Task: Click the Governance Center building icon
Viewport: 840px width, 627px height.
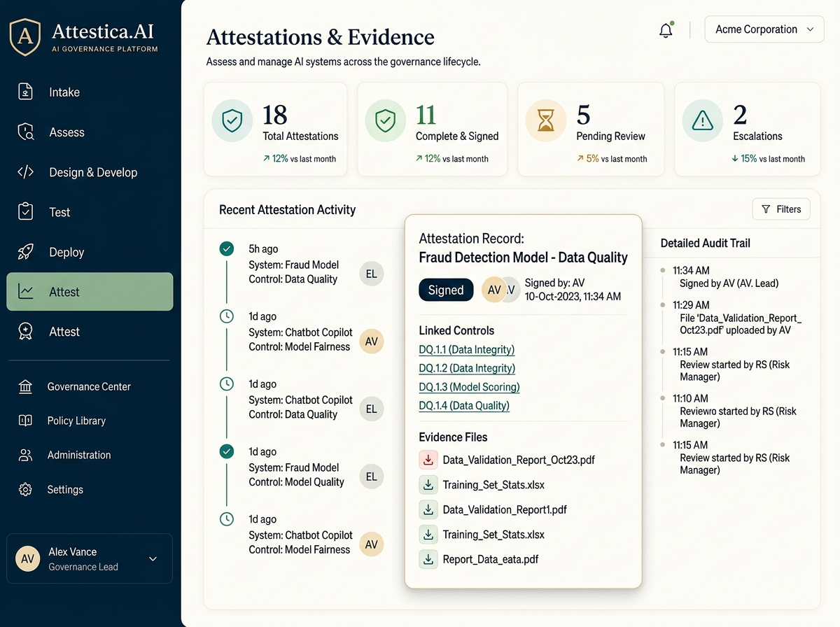Action: coord(26,386)
